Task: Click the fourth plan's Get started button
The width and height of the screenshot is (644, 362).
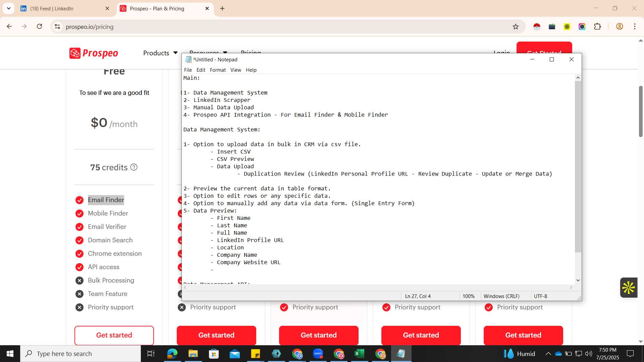Action: (x=421, y=335)
